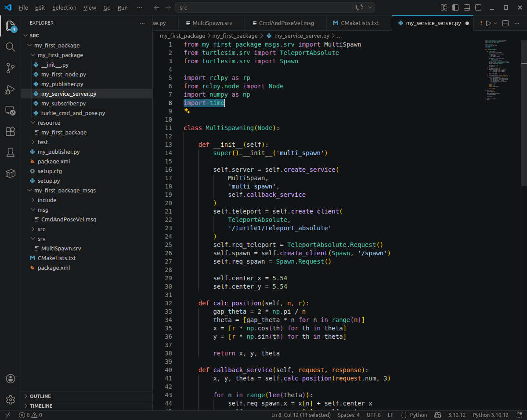Image resolution: width=527 pixels, height=420 pixels.
Task: Change indentation via Spaces: 4
Action: [x=349, y=415]
